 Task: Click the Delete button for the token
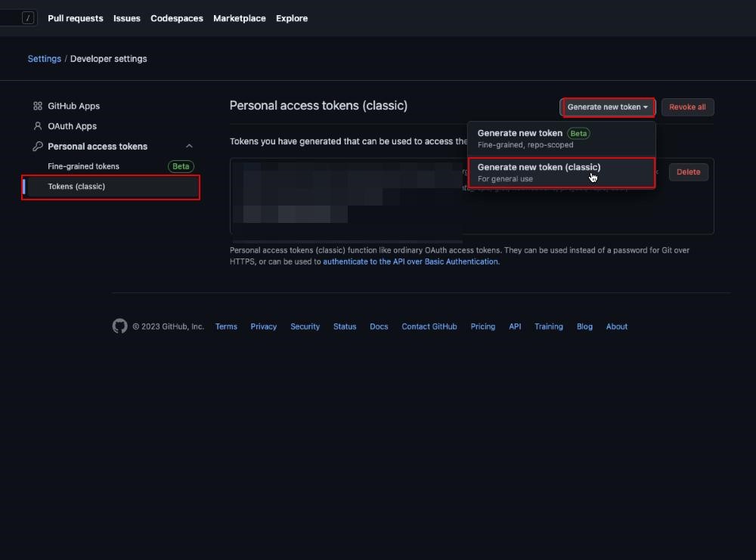[x=689, y=172]
